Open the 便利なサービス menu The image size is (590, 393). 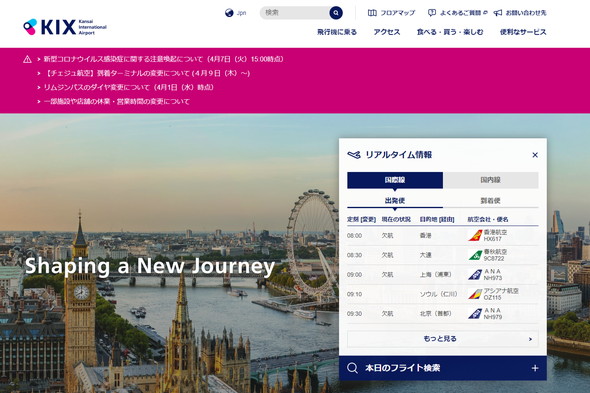click(523, 32)
